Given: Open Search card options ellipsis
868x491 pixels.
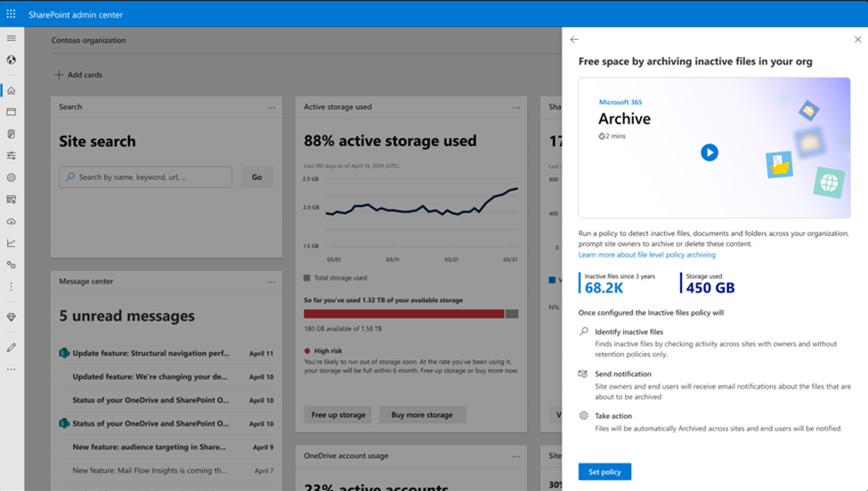Looking at the screenshot, I should (272, 108).
